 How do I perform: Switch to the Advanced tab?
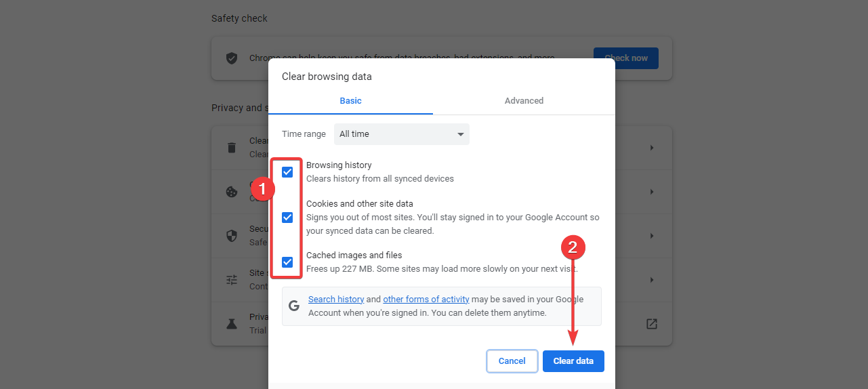pos(524,101)
